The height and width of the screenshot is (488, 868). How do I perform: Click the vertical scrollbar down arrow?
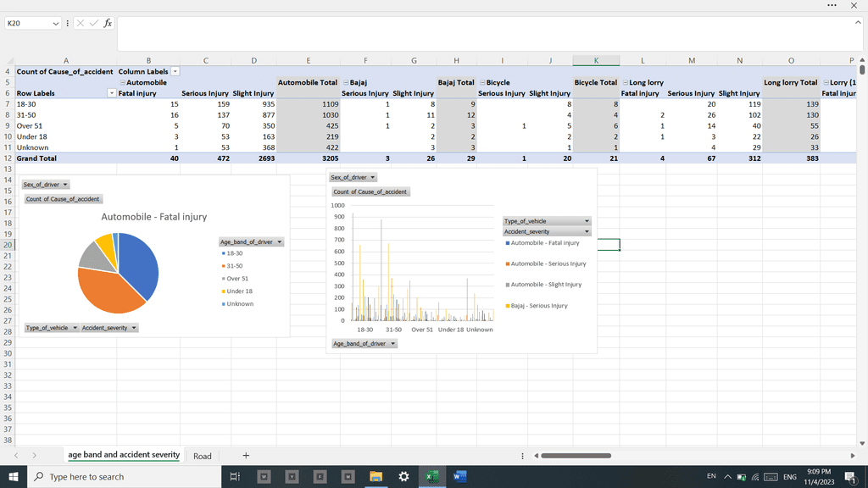[x=862, y=443]
